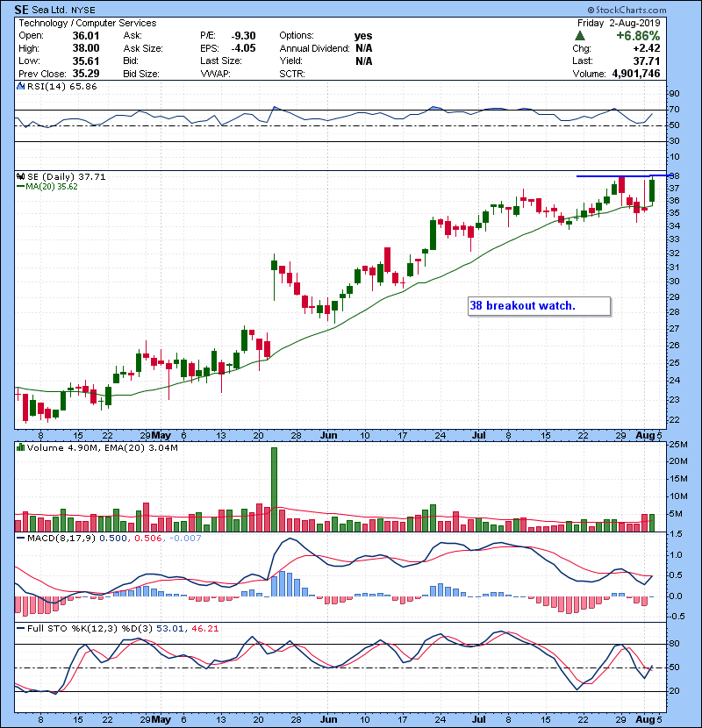Click the 'Volume 4.90M, EMA(20) 3.04M' label
Image resolution: width=702 pixels, height=728 pixels.
(102, 447)
